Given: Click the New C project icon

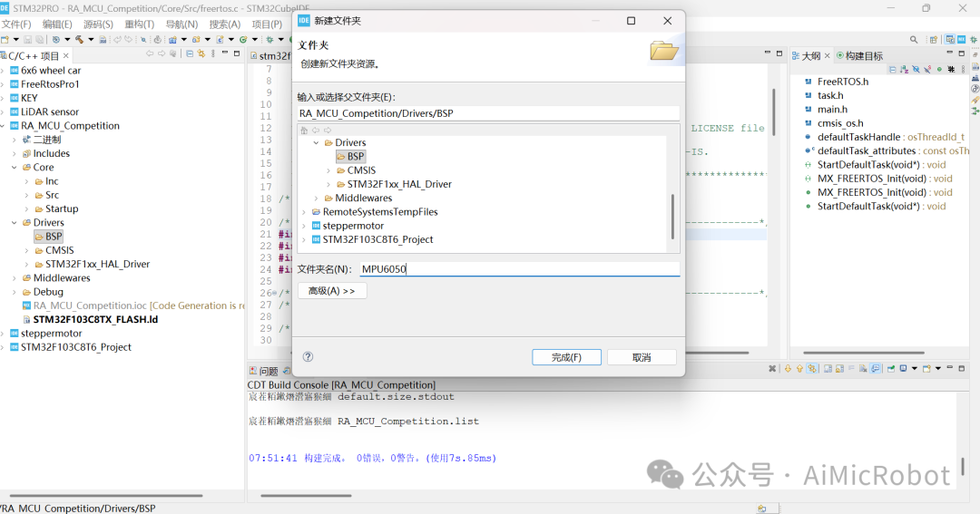Looking at the screenshot, I should 172,39.
